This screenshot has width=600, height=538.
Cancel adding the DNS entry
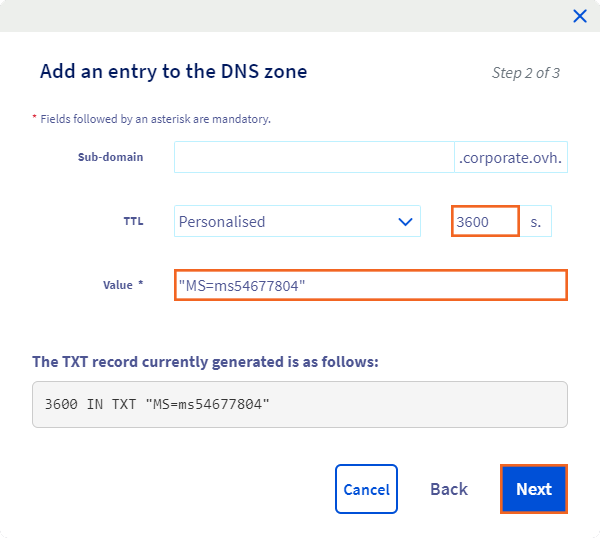pos(366,489)
